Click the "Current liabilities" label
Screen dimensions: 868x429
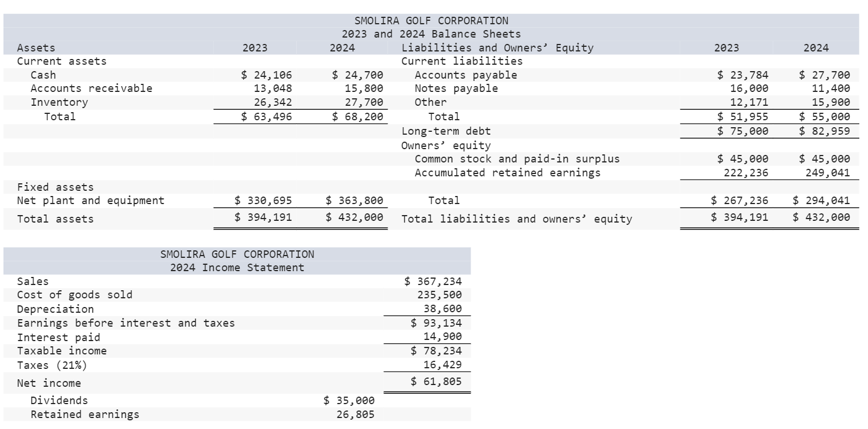point(462,61)
